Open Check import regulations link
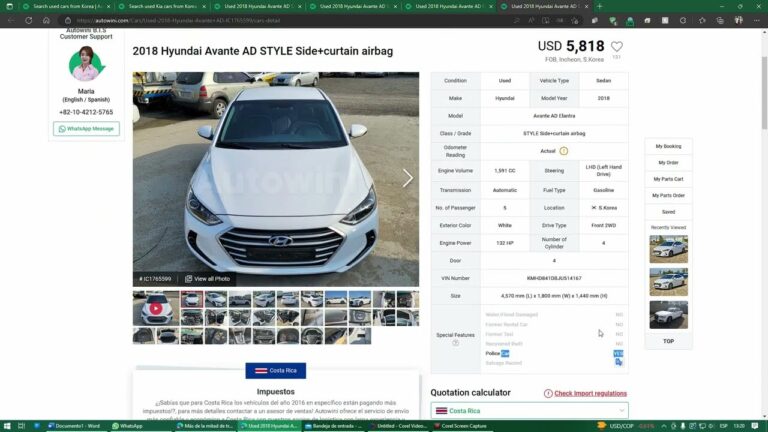This screenshot has width=768, height=432. [x=590, y=393]
